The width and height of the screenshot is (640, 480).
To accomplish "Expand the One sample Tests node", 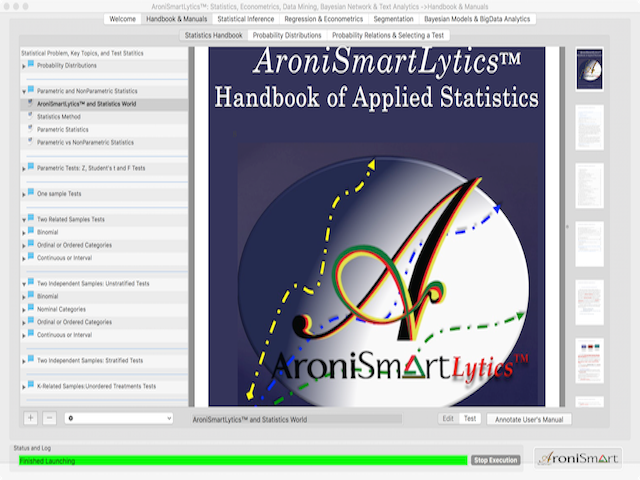I will 24,194.
